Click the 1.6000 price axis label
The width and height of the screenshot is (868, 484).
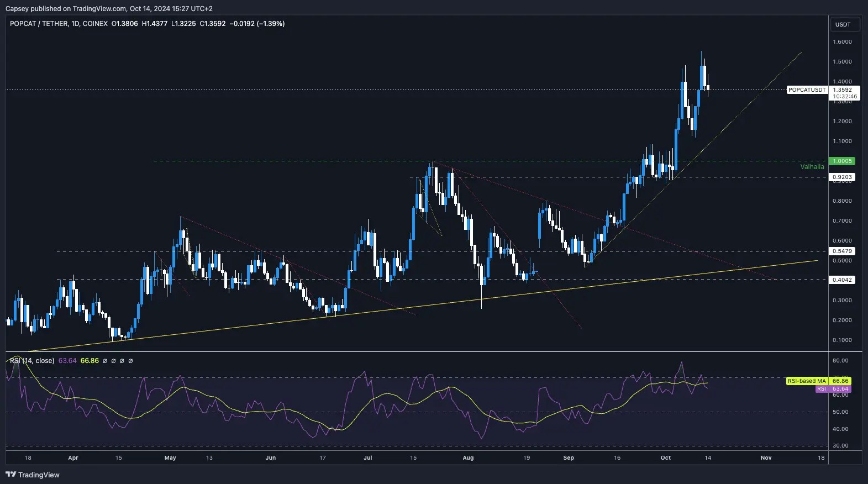[x=843, y=42]
